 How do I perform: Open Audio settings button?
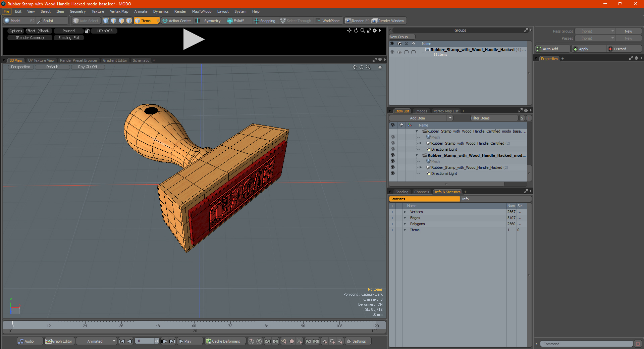coord(30,341)
